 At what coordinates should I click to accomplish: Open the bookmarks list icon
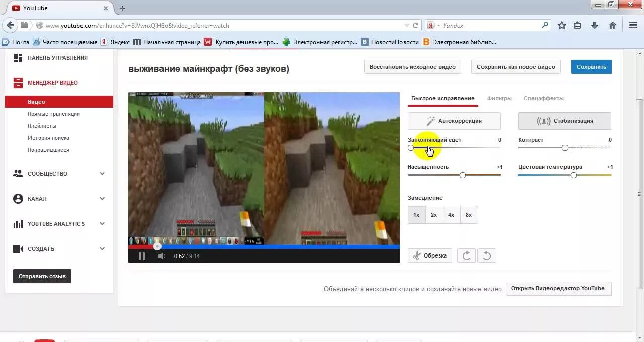pyautogui.click(x=577, y=25)
